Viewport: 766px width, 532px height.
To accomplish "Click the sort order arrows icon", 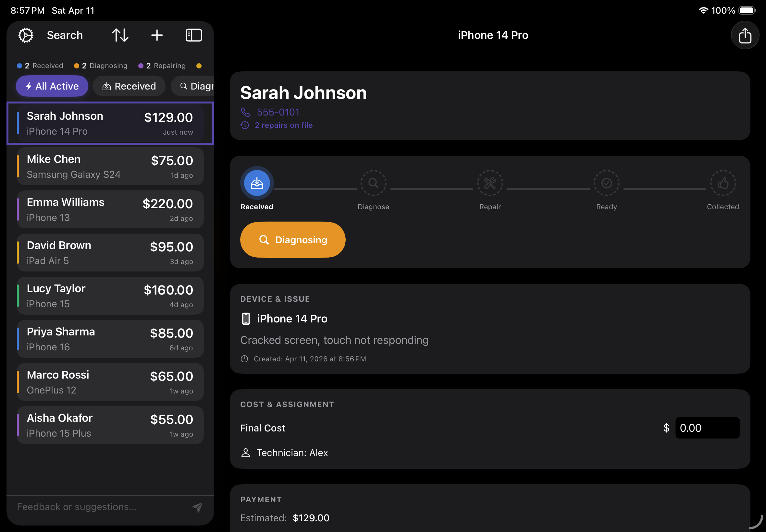I will 120,35.
